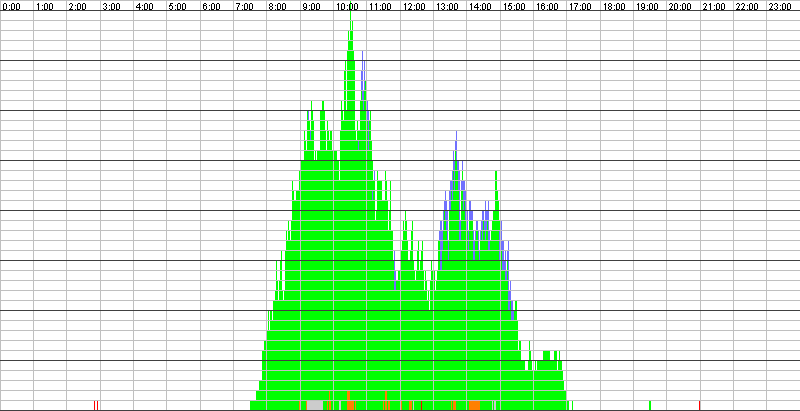Choose the 5:00 hour label
The image size is (800, 411).
coord(179,7)
